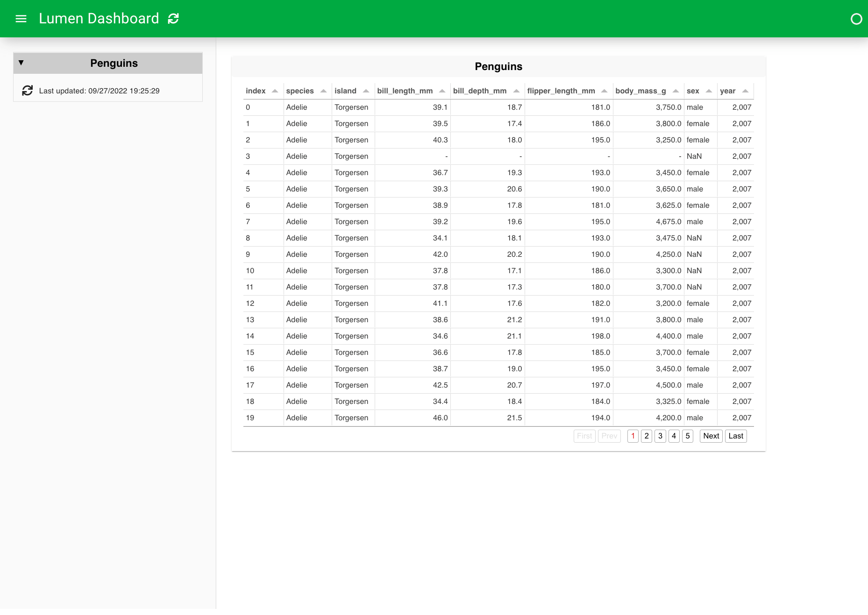Image resolution: width=868 pixels, height=615 pixels.
Task: Sort table by sex column arrow
Action: click(x=709, y=91)
